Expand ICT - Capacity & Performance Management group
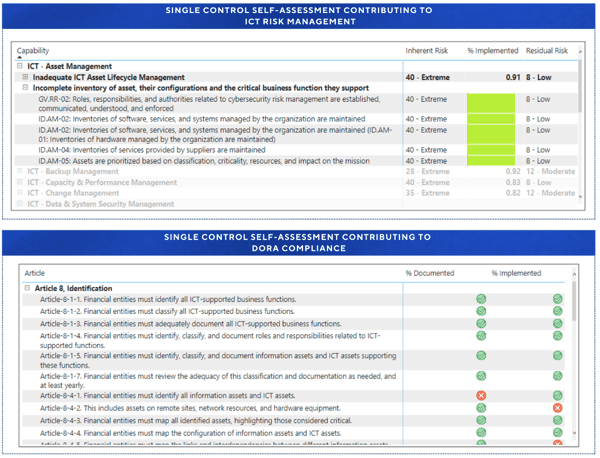600x458 pixels. 20,182
